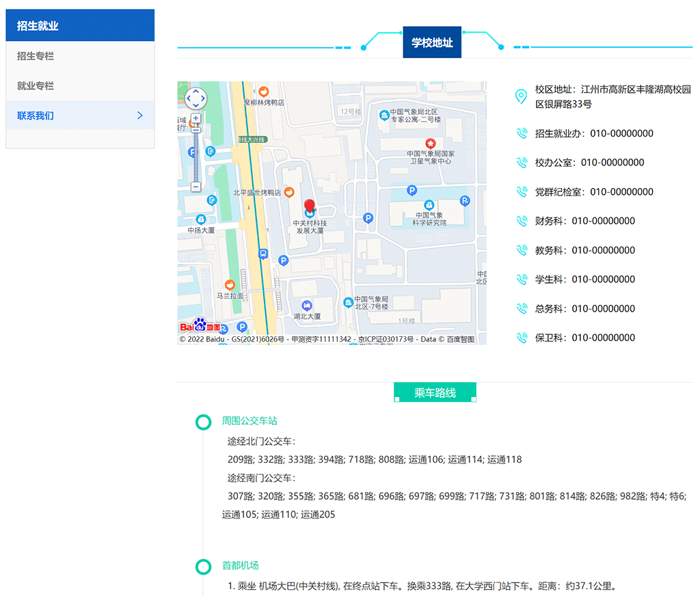Click the 首都机场 heading
This screenshot has height=596, width=700.
(x=240, y=565)
